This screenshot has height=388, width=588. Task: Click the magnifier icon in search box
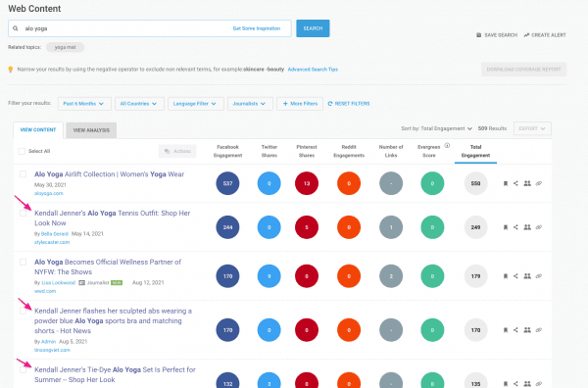click(x=16, y=28)
